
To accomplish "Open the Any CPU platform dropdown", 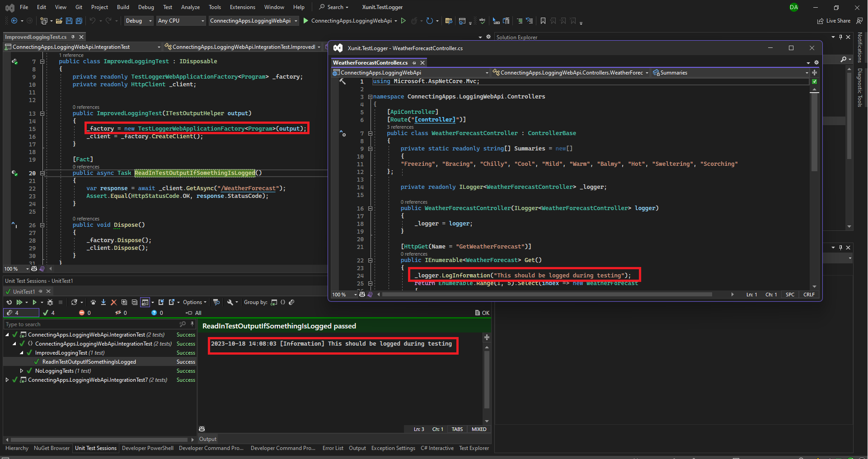I will [x=181, y=21].
